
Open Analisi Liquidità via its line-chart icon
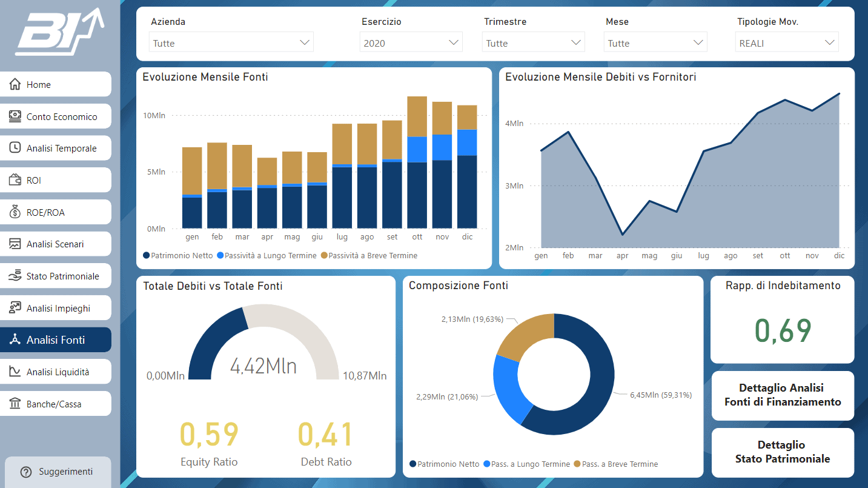point(15,372)
